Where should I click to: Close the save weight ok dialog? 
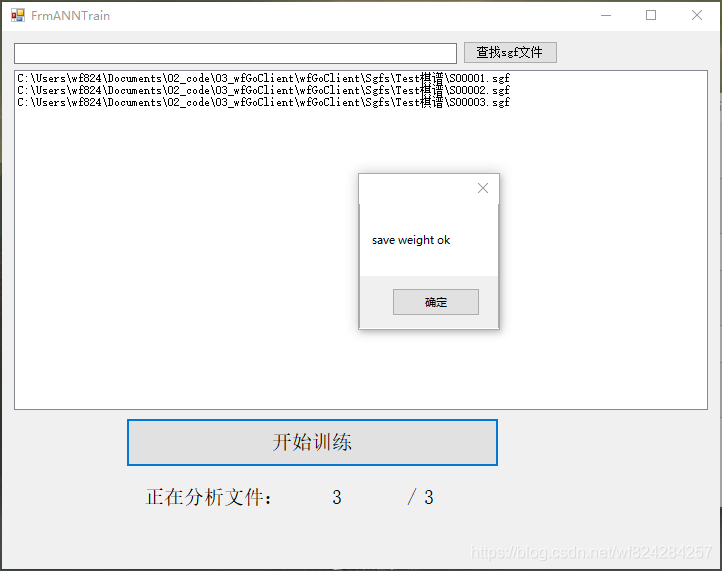tap(483, 188)
